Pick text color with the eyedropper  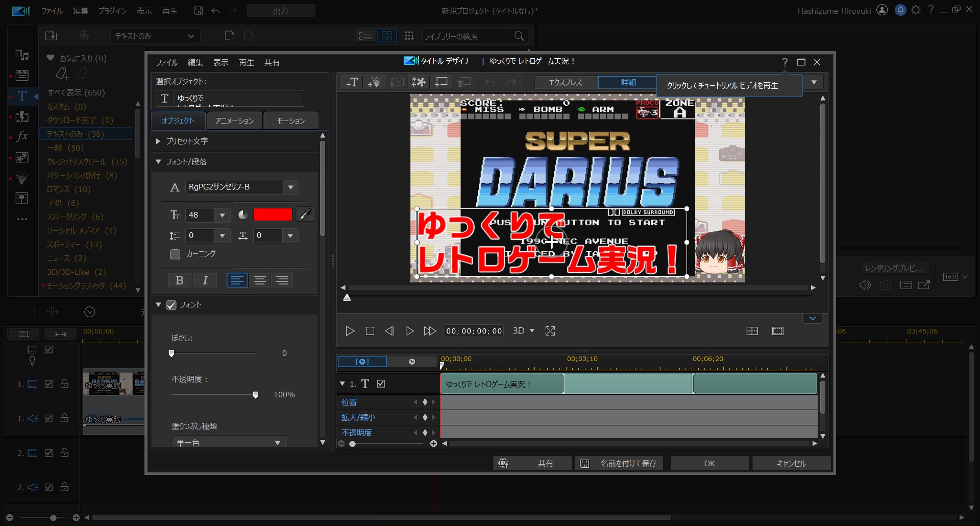click(305, 214)
